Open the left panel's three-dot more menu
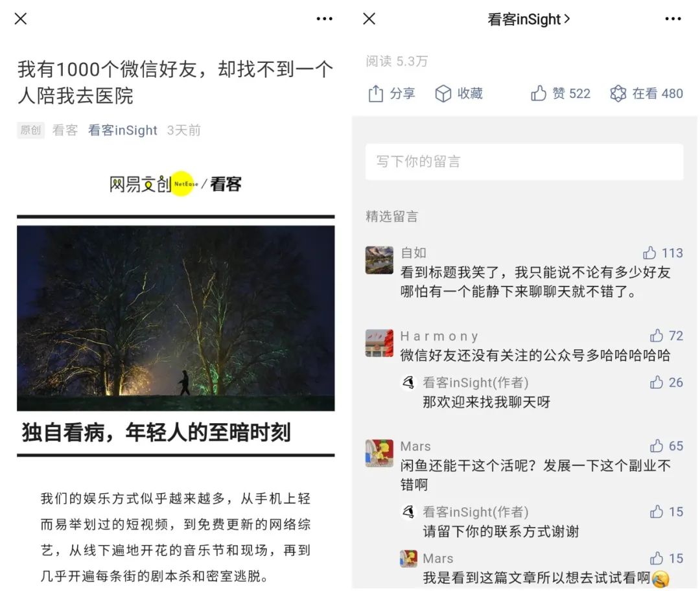This screenshot has height=591, width=700. click(x=325, y=19)
